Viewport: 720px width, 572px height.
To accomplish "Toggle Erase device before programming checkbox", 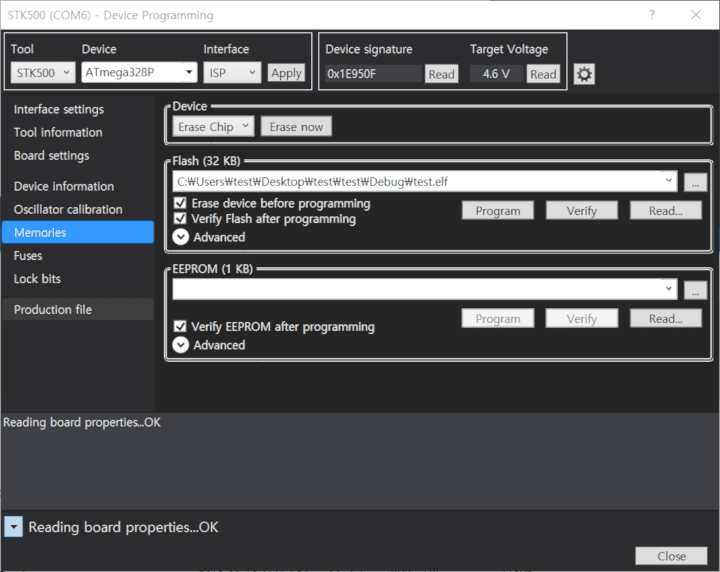I will tap(180, 203).
